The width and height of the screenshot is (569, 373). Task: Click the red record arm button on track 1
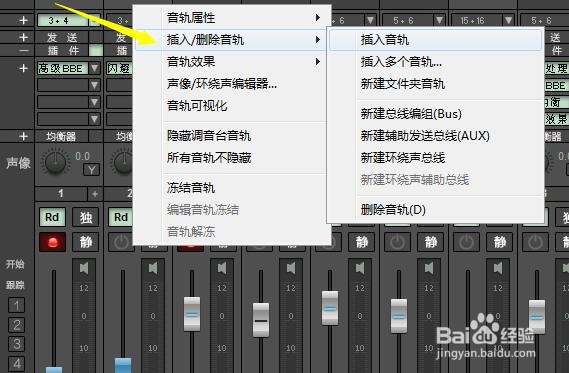tap(53, 242)
